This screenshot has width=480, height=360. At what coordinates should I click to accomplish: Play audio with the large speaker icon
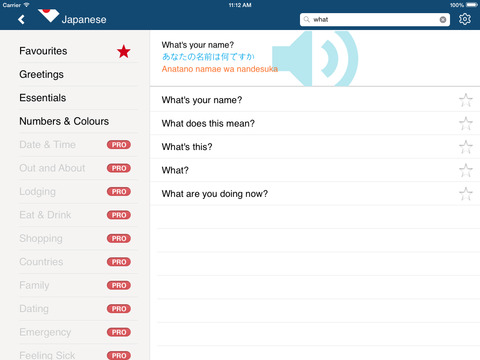click(315, 59)
